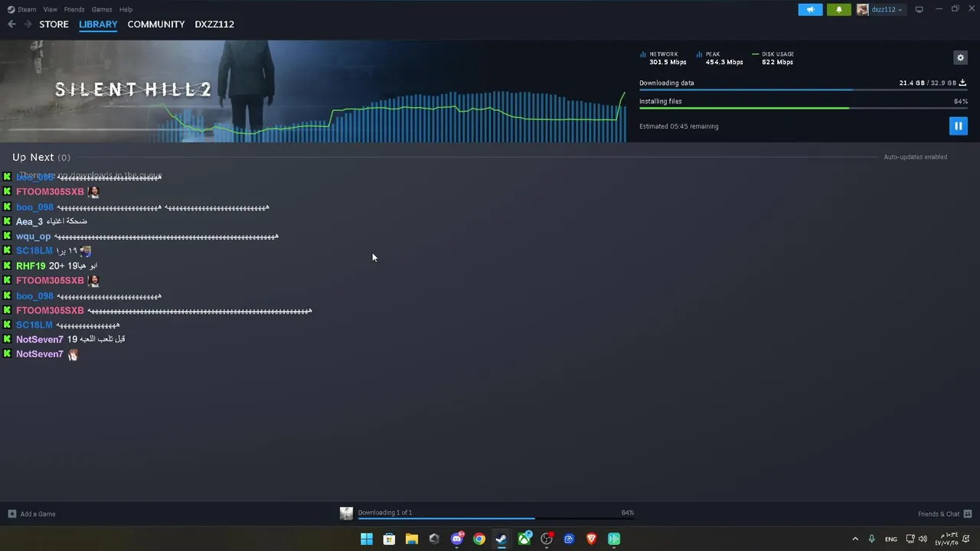
Task: Click the Downloading data progress bar
Action: coord(802,90)
